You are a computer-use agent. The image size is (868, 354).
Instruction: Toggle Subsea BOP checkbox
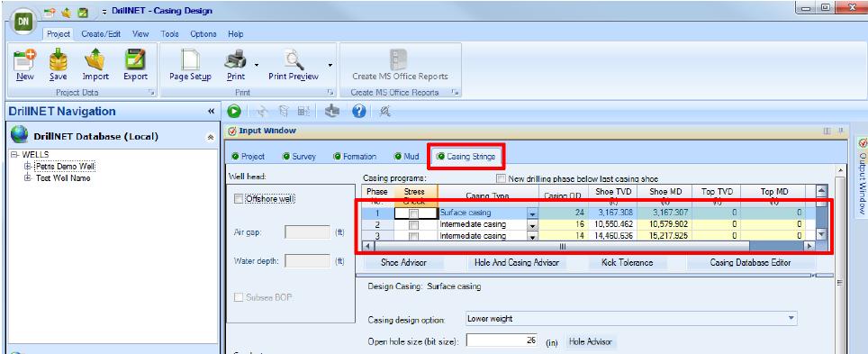pos(239,297)
